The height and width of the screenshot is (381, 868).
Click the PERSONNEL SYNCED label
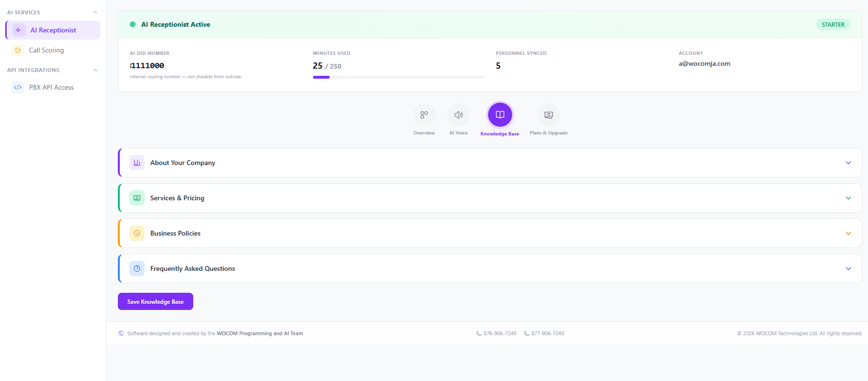[x=521, y=53]
